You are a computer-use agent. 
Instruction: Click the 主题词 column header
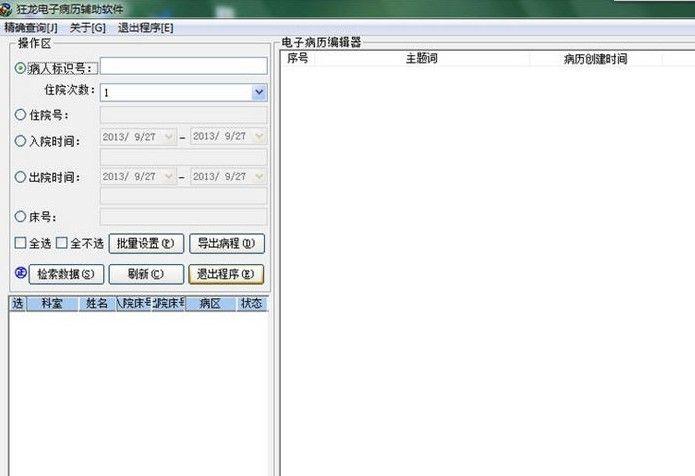422,58
